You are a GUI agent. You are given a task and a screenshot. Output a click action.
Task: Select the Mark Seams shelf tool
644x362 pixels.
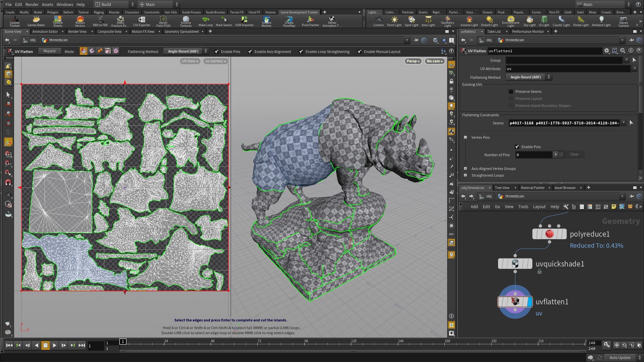(223, 21)
